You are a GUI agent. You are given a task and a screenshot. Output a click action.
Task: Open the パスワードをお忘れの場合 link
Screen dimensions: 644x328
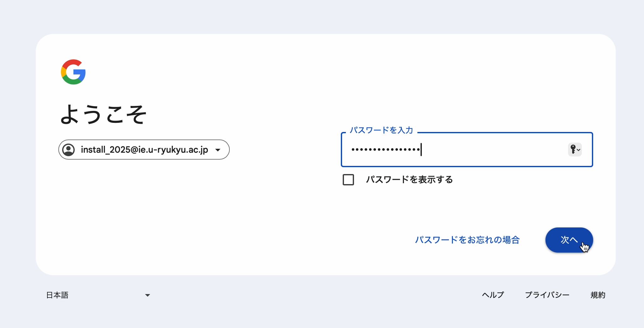(x=467, y=240)
